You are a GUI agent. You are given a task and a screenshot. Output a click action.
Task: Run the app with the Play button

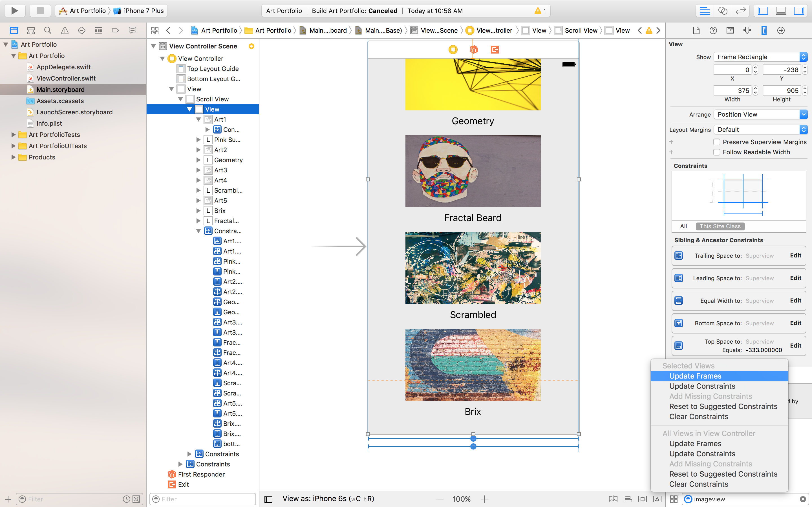pos(15,10)
